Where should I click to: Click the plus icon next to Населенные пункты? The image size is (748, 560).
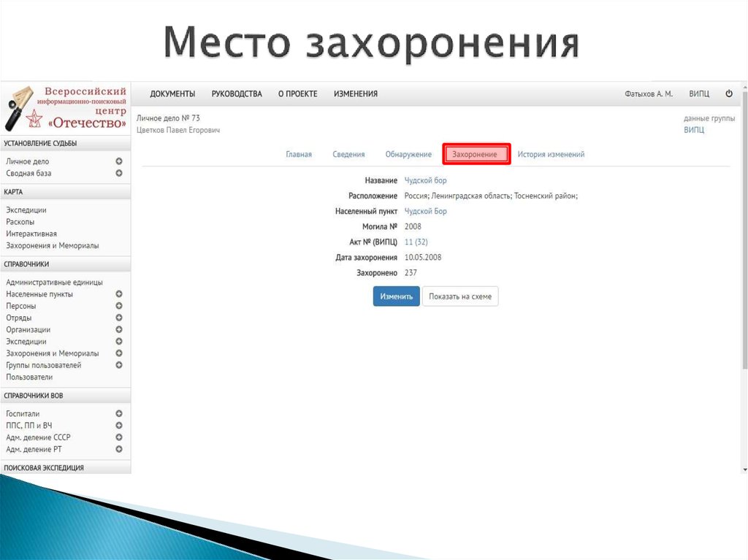pyautogui.click(x=118, y=294)
